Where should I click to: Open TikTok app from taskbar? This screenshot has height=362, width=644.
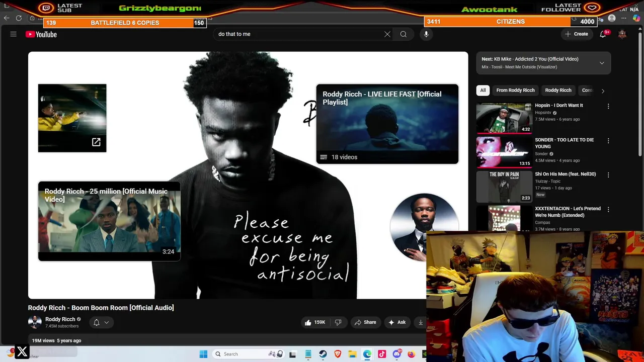pos(382,354)
